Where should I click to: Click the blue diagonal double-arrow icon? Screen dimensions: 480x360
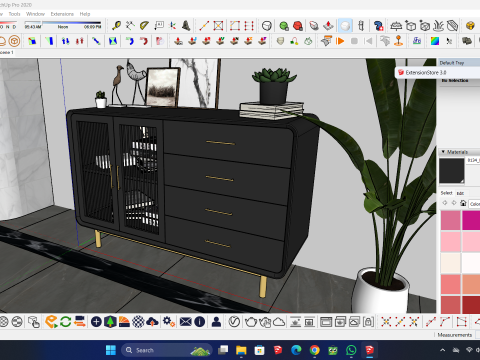click(x=96, y=41)
